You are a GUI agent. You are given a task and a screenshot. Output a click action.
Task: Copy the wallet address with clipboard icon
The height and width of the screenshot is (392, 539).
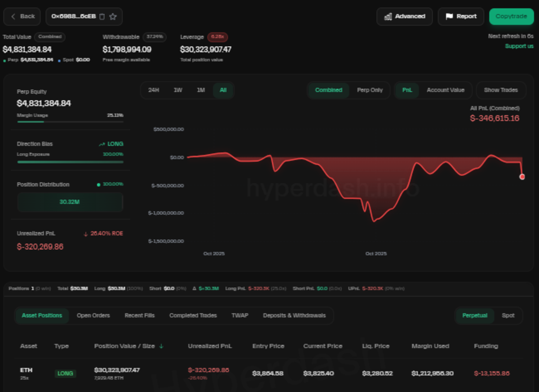pyautogui.click(x=102, y=17)
